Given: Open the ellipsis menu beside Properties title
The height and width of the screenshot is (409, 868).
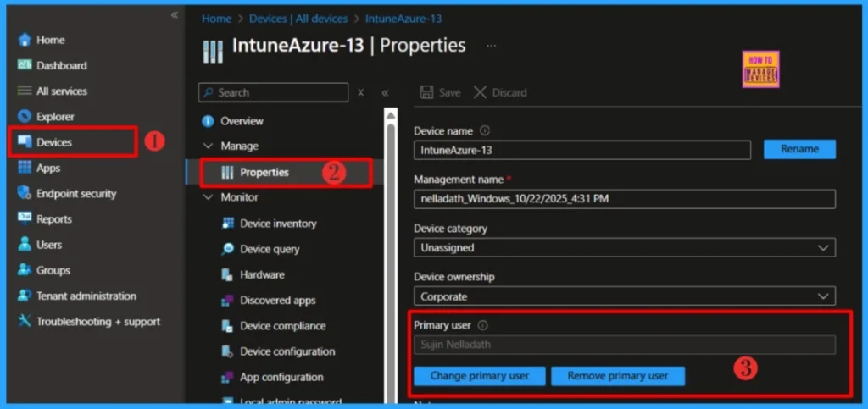Looking at the screenshot, I should [x=491, y=46].
